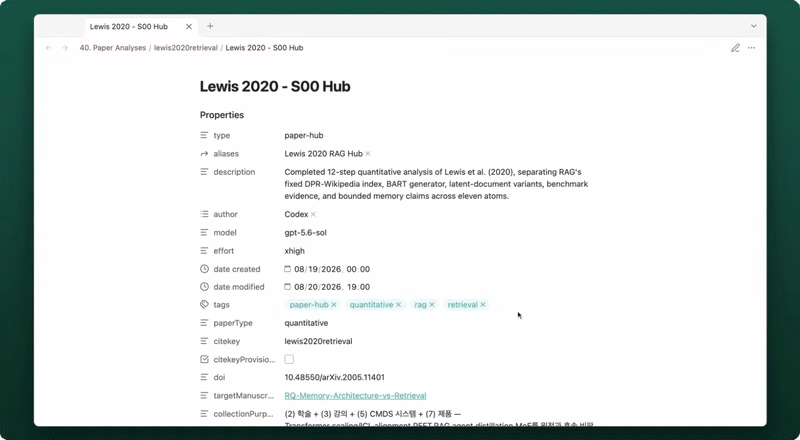
Task: Edit the doi value 10.48550/arXiv.2005.11401
Action: (335, 378)
